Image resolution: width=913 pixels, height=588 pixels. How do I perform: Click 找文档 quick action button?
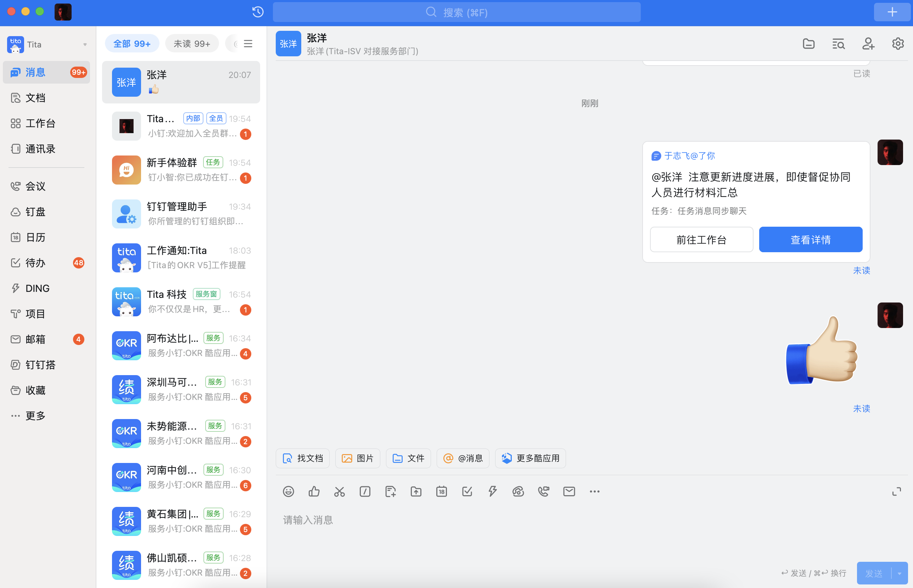point(303,458)
